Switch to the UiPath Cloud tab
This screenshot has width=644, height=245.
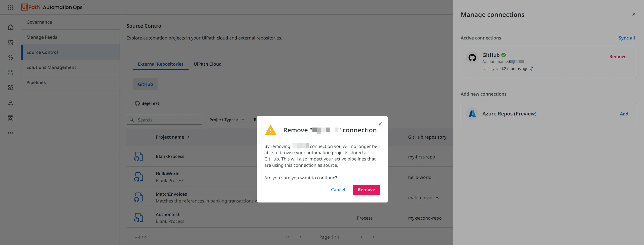pyautogui.click(x=207, y=64)
